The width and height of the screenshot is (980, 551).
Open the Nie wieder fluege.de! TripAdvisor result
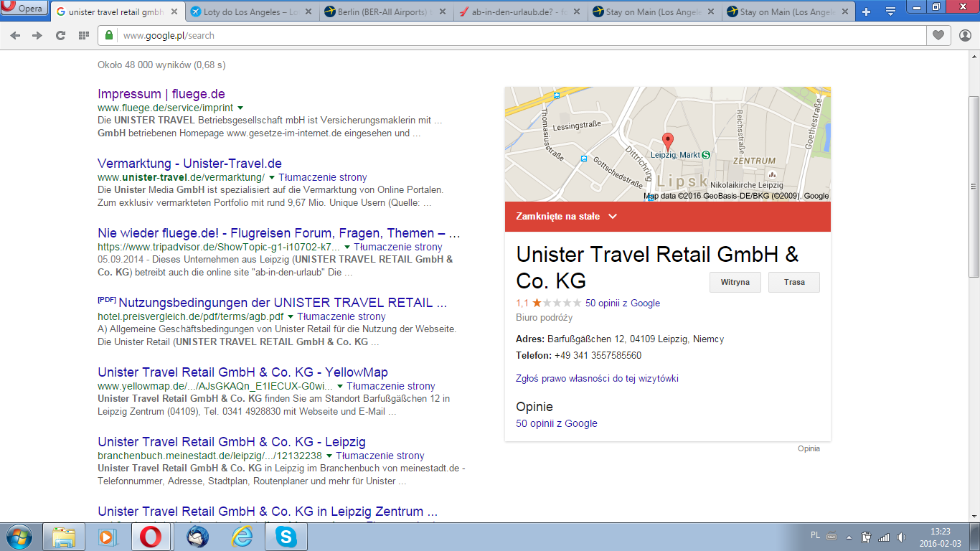pyautogui.click(x=278, y=233)
